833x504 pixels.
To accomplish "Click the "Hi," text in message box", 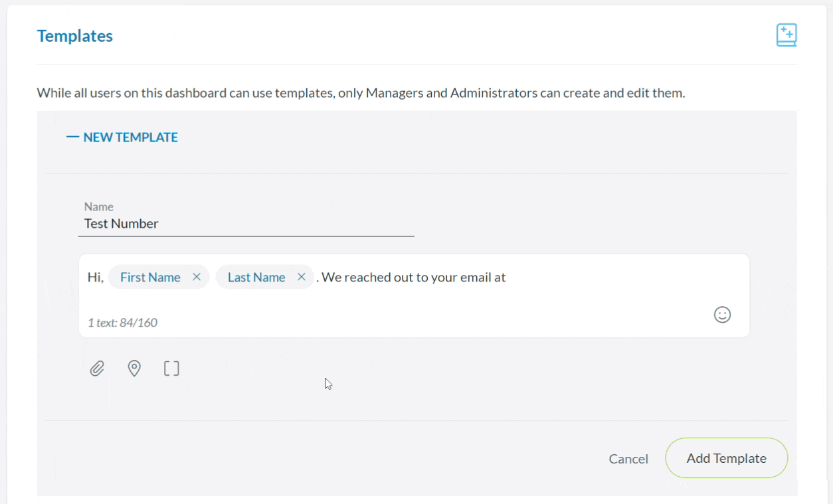I will [96, 277].
